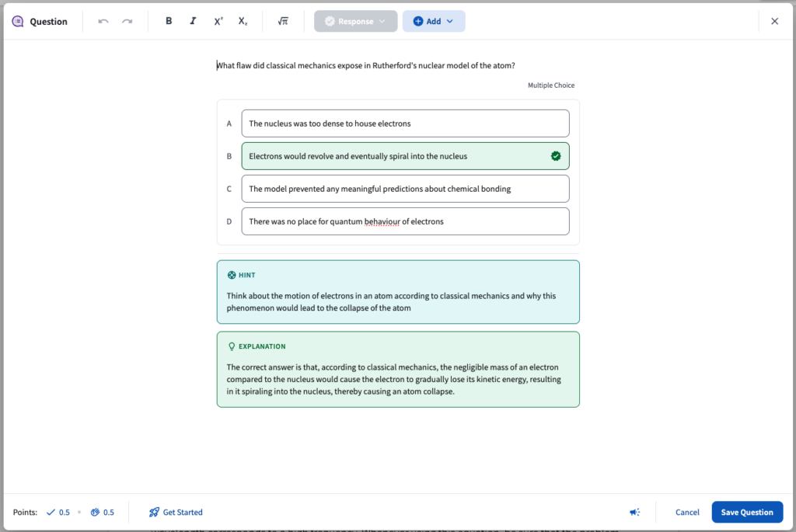The width and height of the screenshot is (796, 532).
Task: Click the rocket icon next to Get Started
Action: click(153, 512)
